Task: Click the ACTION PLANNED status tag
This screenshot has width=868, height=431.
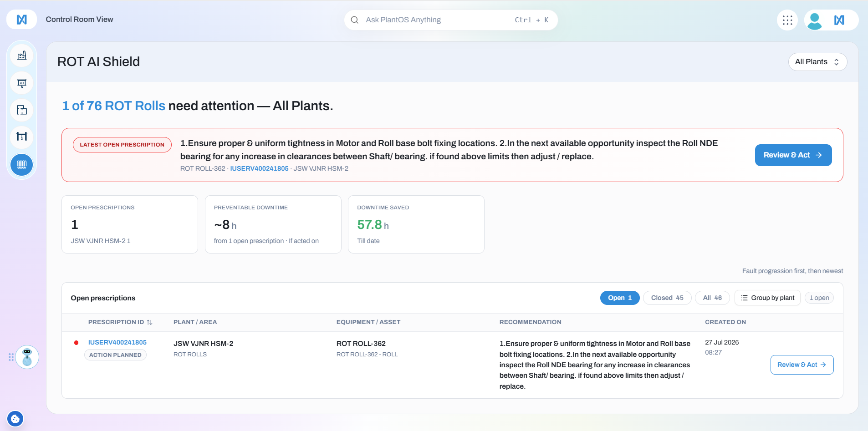Action: coord(115,355)
